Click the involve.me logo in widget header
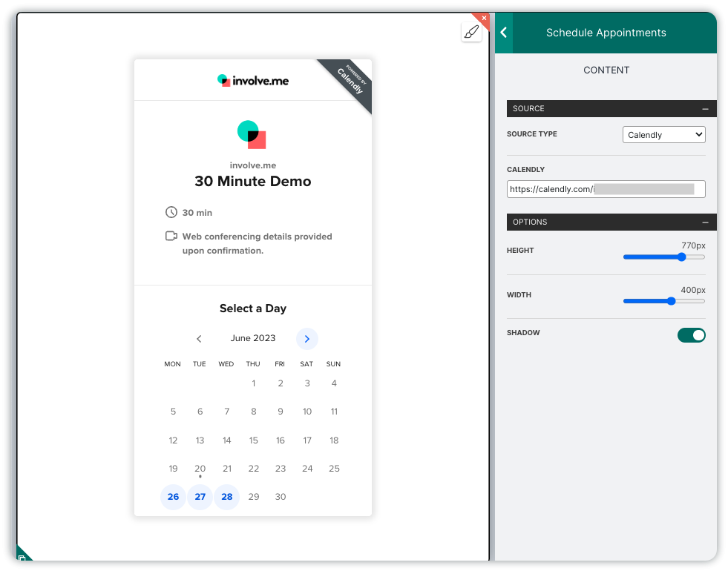Viewport: 728px width, 571px height. click(252, 80)
